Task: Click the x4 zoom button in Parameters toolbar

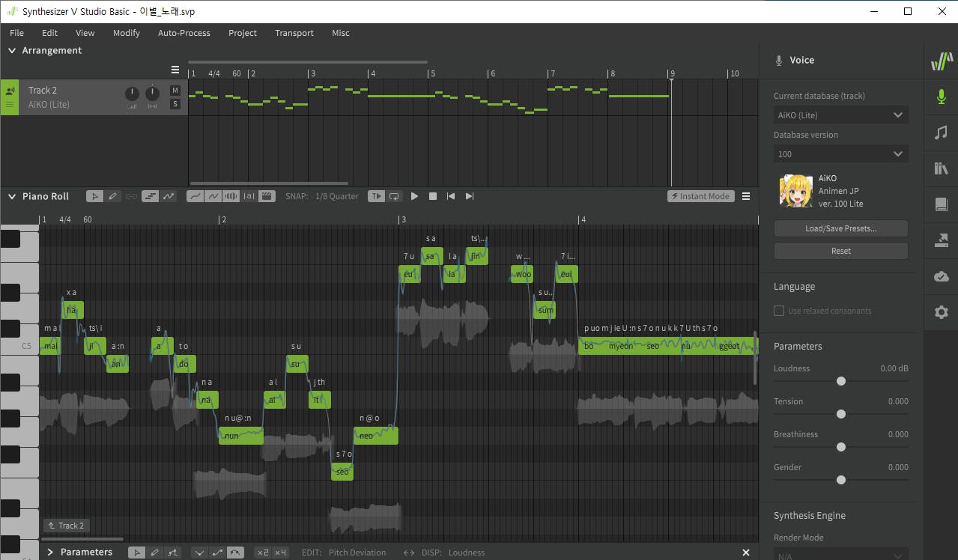Action: coord(280,553)
